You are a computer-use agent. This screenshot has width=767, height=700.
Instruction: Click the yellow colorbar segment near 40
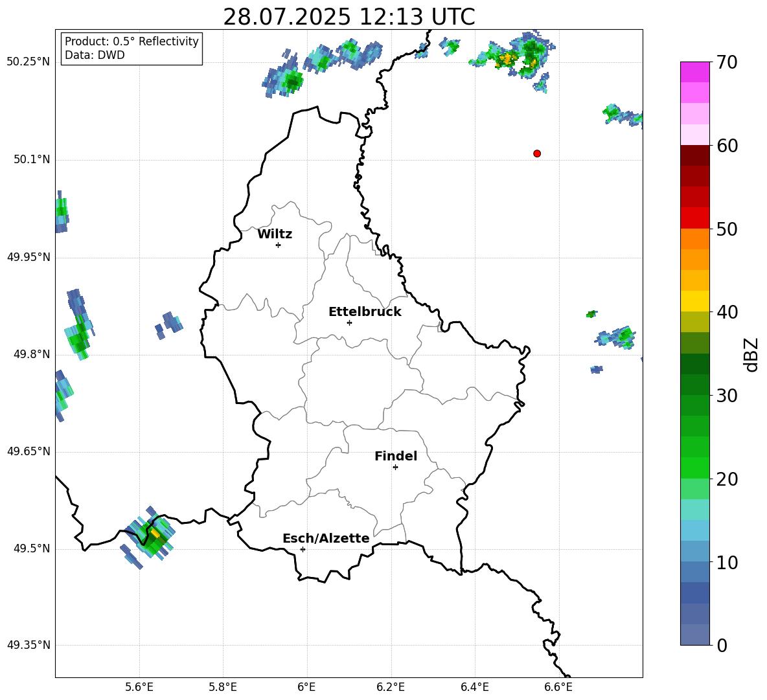click(695, 301)
